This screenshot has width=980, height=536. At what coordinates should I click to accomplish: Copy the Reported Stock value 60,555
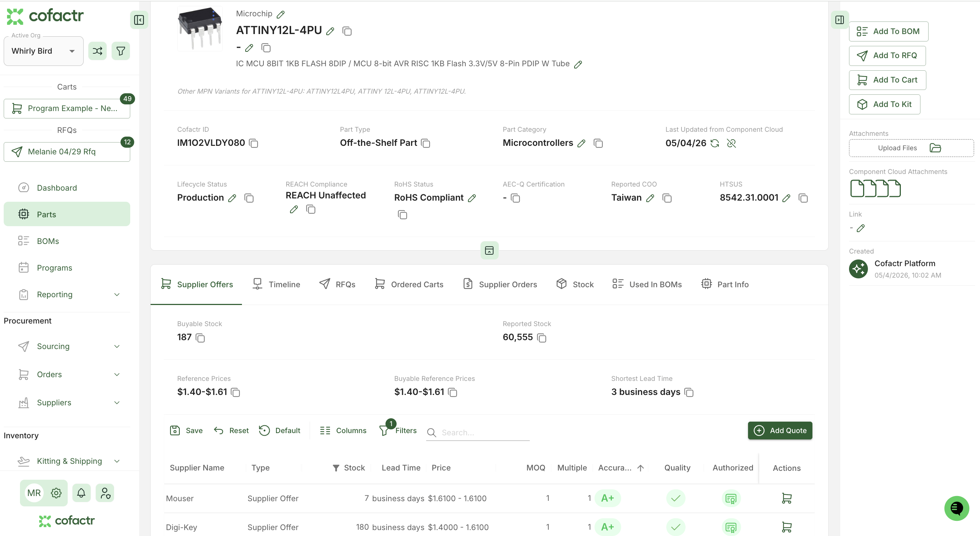click(542, 338)
